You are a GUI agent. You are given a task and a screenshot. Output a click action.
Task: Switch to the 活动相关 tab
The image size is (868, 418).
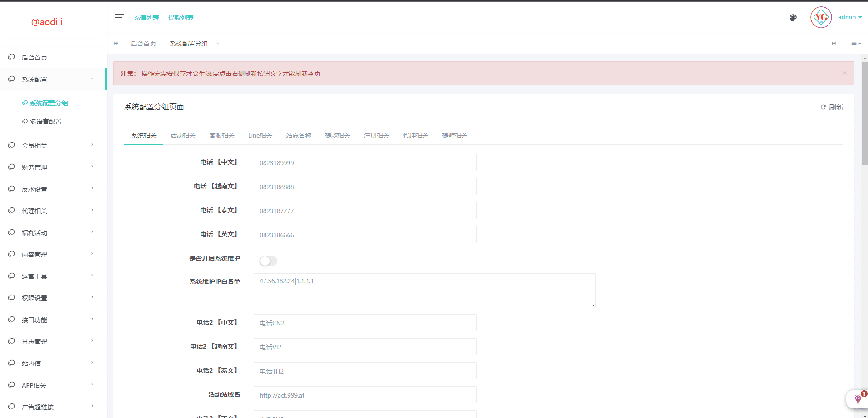click(183, 135)
